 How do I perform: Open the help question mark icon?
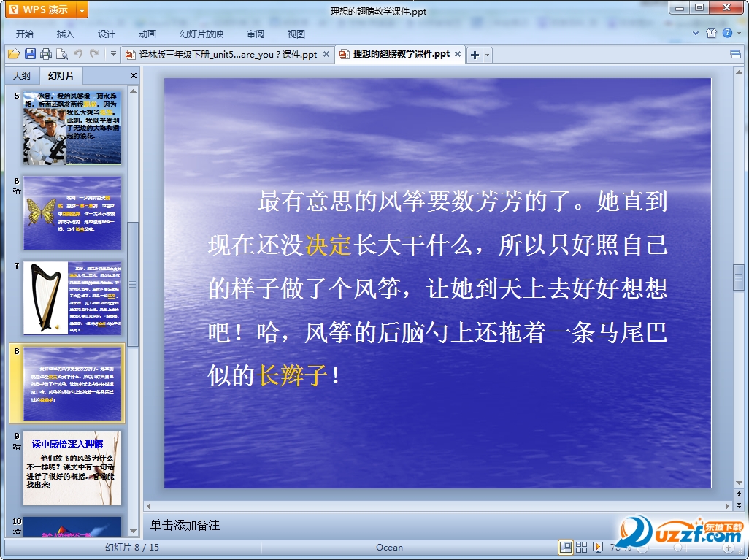point(728,33)
